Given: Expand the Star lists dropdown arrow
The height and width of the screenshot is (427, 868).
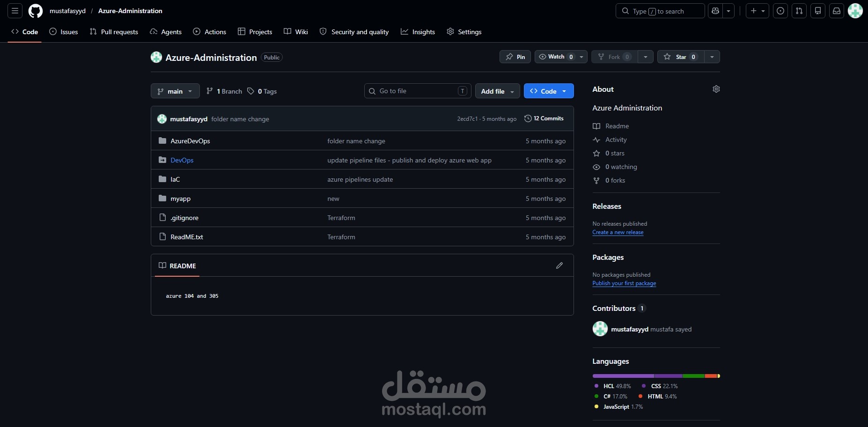Looking at the screenshot, I should [x=712, y=57].
